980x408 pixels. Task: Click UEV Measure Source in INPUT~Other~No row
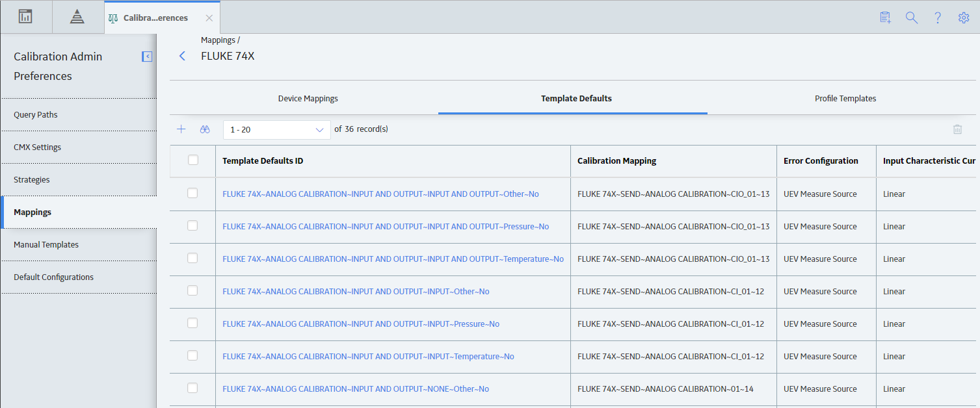point(820,292)
